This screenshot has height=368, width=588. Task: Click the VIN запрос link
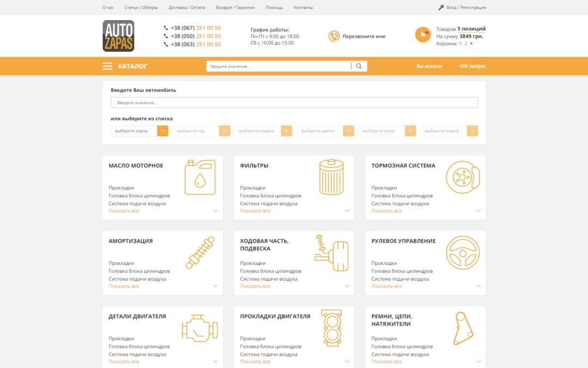[473, 66]
